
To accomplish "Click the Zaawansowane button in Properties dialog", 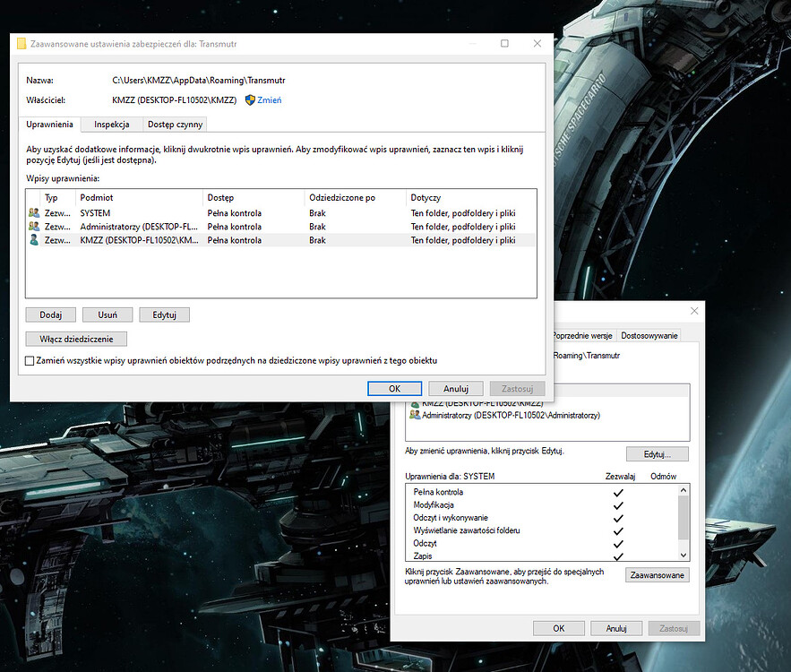I will point(657,574).
